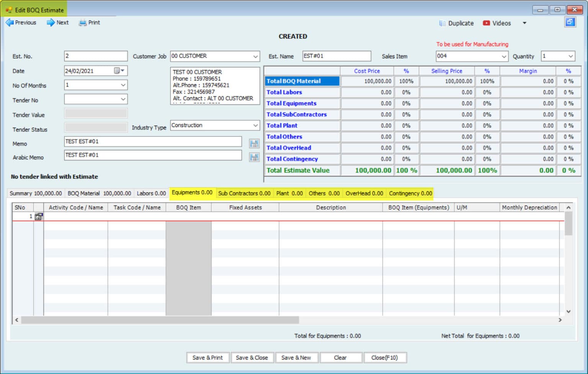588x374 pixels.
Task: Click the Edit BOQ Estimate window icon
Action: point(9,10)
